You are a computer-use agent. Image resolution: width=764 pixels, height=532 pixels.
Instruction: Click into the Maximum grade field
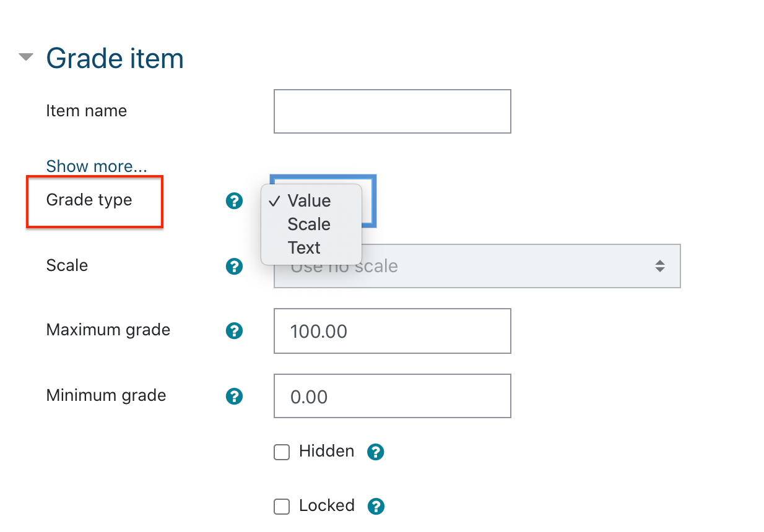393,331
